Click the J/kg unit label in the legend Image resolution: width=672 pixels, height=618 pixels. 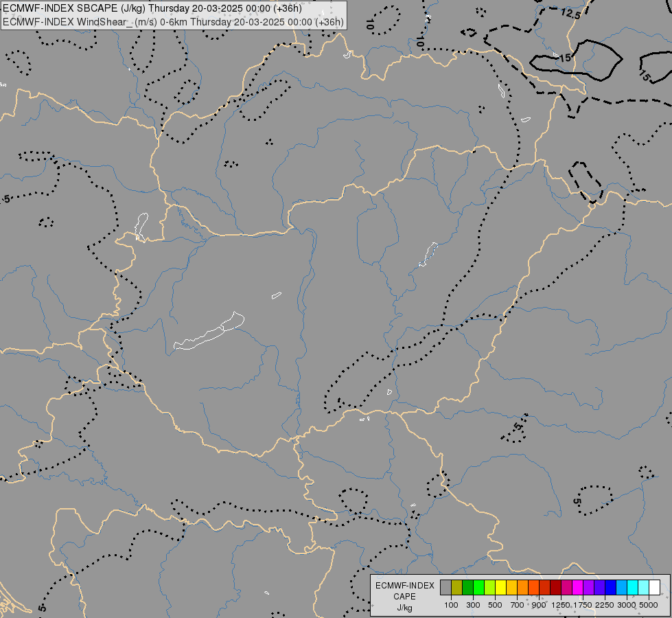[x=404, y=608]
